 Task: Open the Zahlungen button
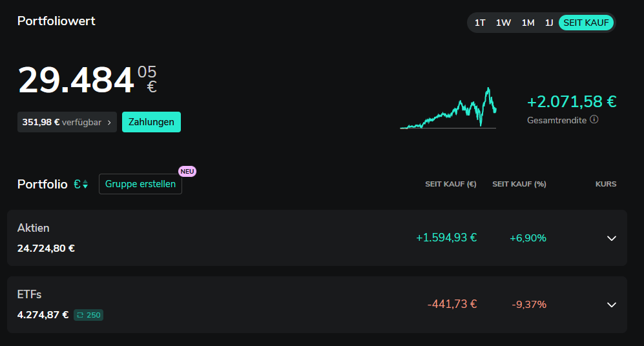click(x=151, y=122)
